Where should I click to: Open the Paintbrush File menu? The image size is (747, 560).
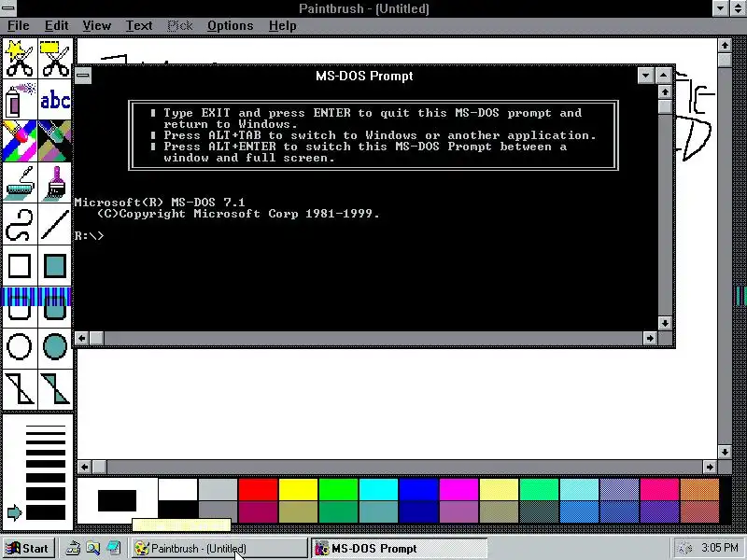[18, 26]
